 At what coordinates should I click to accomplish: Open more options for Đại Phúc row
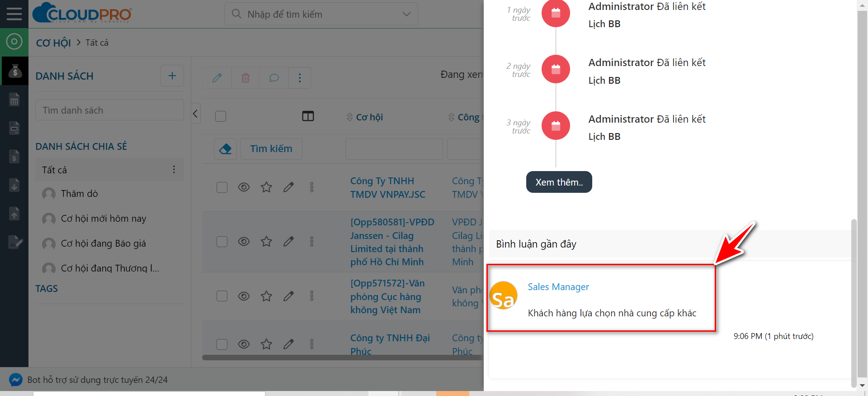pyautogui.click(x=311, y=344)
